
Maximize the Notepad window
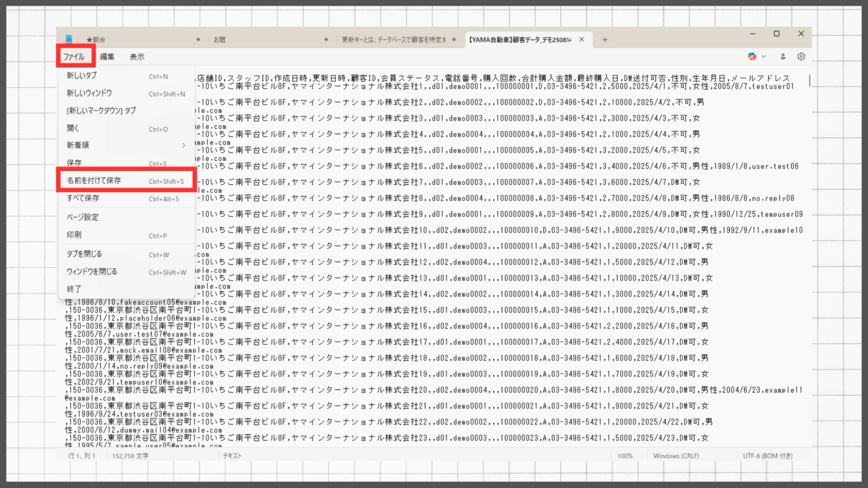(776, 34)
